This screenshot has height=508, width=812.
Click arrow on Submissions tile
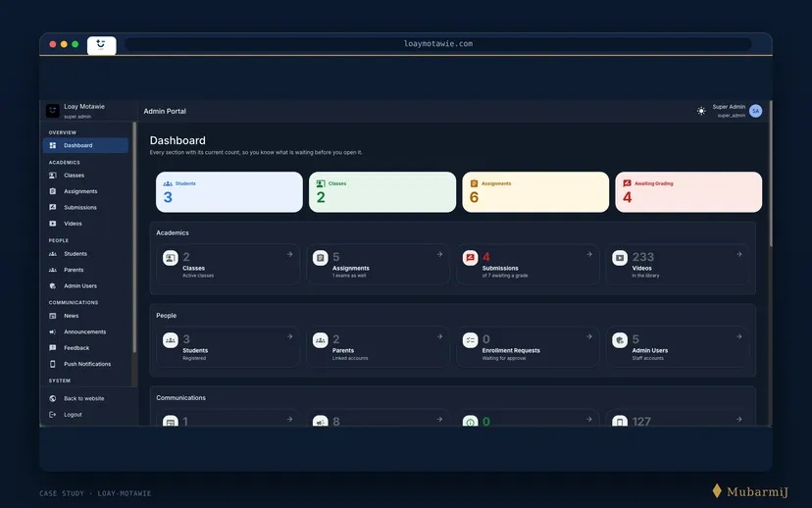(x=588, y=254)
